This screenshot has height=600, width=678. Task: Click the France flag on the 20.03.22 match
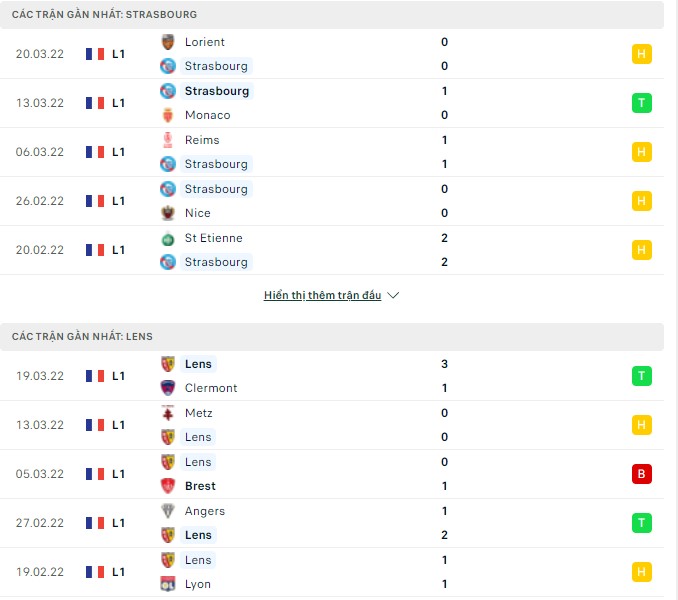pos(95,54)
